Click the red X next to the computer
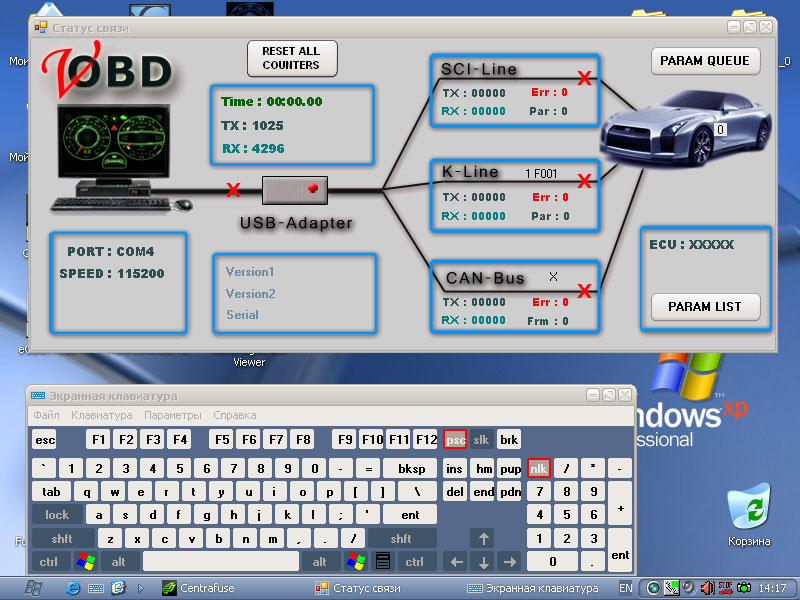 pos(233,189)
